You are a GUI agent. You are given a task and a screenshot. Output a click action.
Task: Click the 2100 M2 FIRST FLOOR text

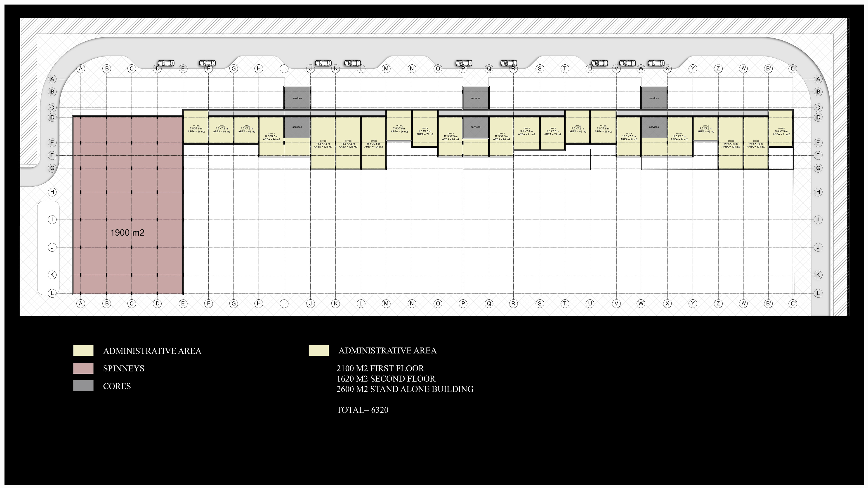(x=380, y=368)
